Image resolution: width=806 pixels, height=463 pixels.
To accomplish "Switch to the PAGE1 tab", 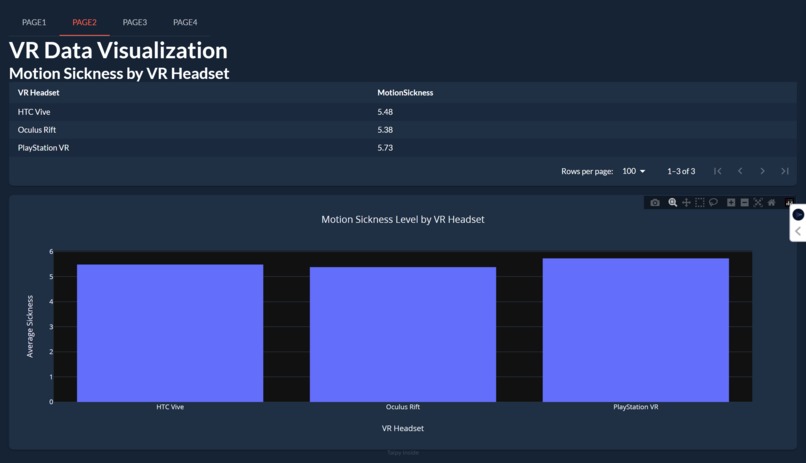I will coord(34,23).
